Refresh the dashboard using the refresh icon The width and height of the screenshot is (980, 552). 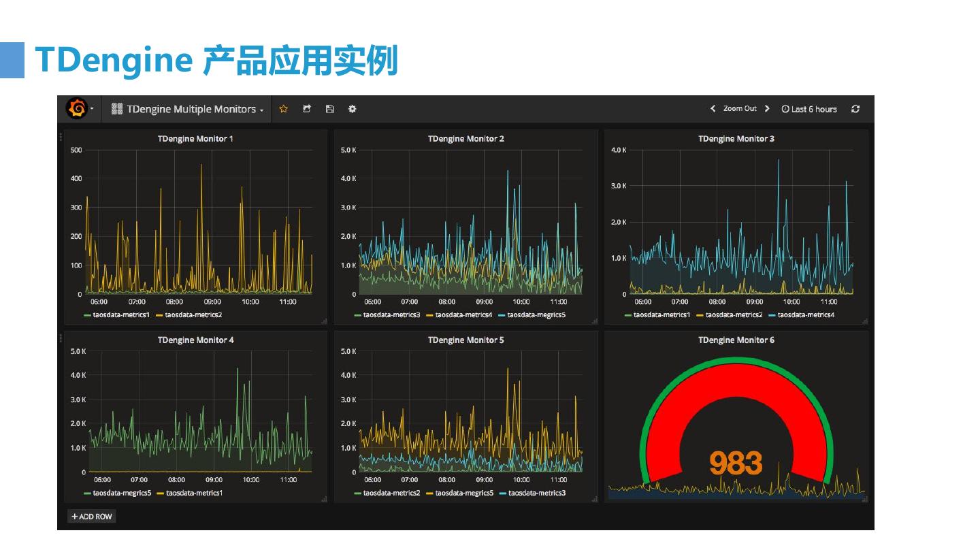pos(855,109)
